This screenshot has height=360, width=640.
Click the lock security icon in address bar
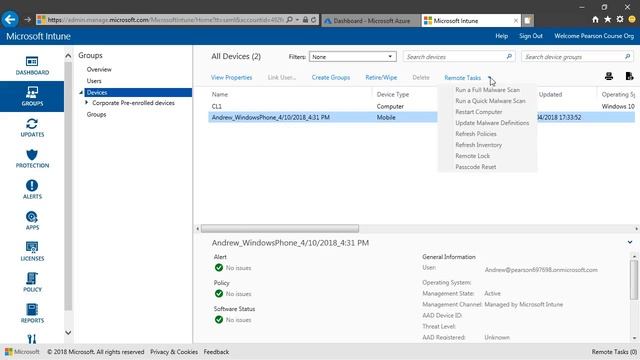click(305, 20)
